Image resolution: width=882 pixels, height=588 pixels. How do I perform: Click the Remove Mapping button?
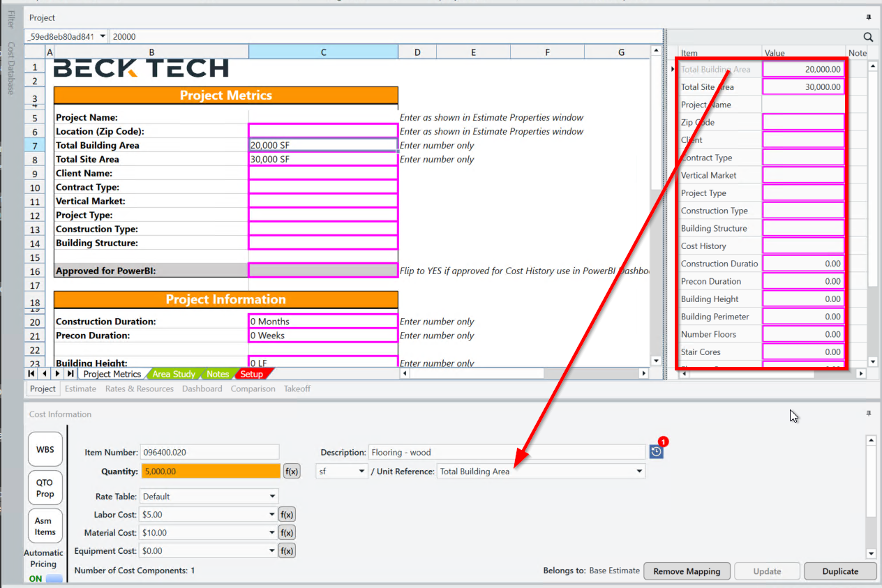tap(686, 571)
